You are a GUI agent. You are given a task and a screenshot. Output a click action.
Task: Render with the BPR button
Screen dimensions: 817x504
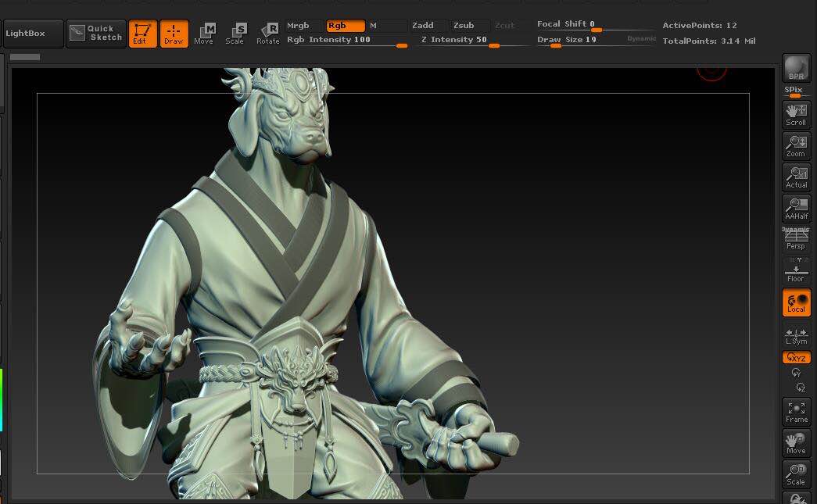796,68
